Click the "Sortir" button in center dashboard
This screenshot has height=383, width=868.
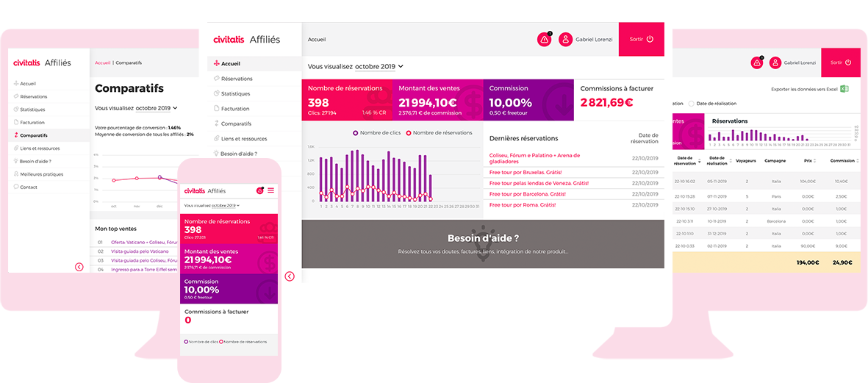pyautogui.click(x=641, y=39)
